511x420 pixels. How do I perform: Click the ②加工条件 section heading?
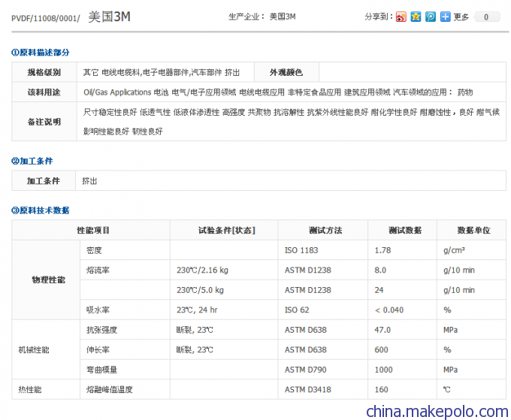pyautogui.click(x=32, y=161)
